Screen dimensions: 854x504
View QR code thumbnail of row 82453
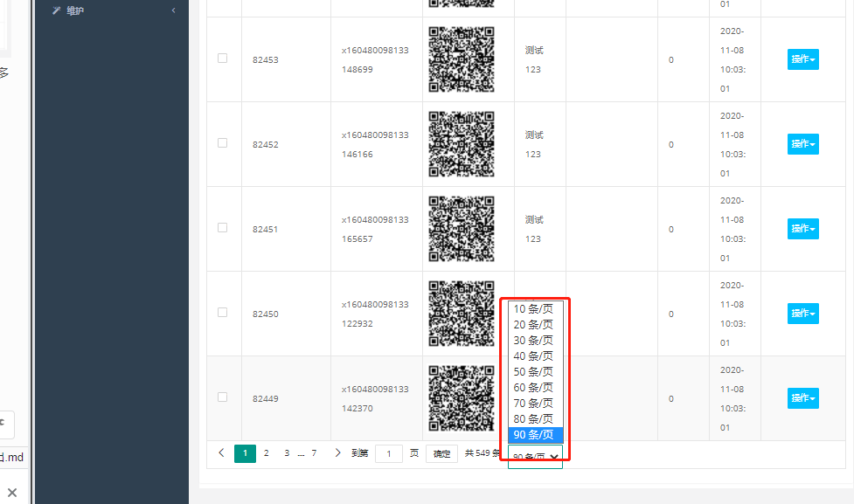tap(462, 59)
